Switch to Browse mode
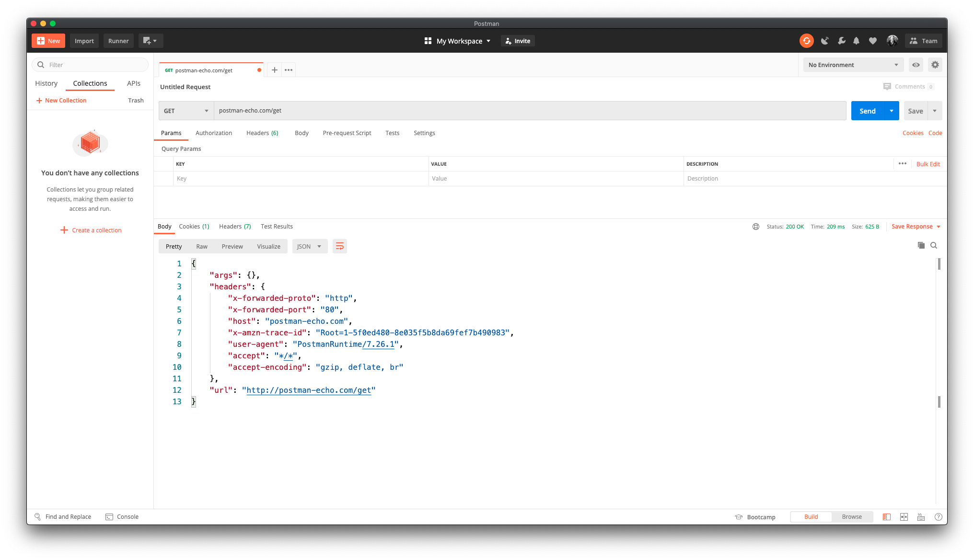Viewport: 974px width, 560px height. [852, 516]
